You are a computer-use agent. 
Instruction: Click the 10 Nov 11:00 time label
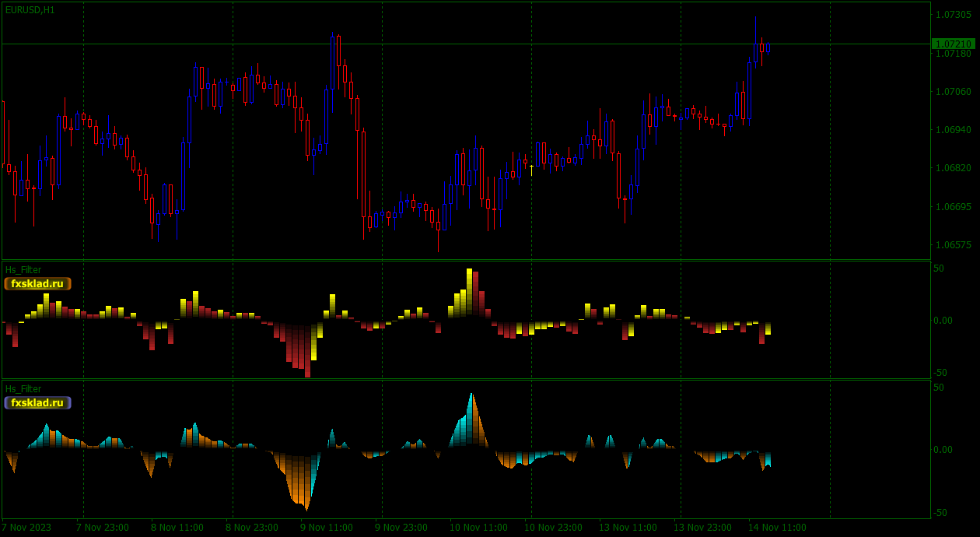478,528
